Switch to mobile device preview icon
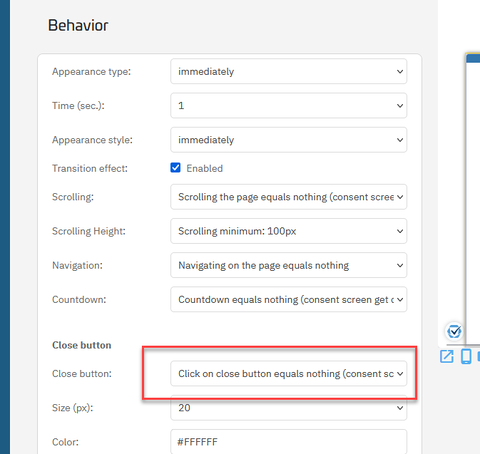Image resolution: width=480 pixels, height=454 pixels. pos(466,356)
